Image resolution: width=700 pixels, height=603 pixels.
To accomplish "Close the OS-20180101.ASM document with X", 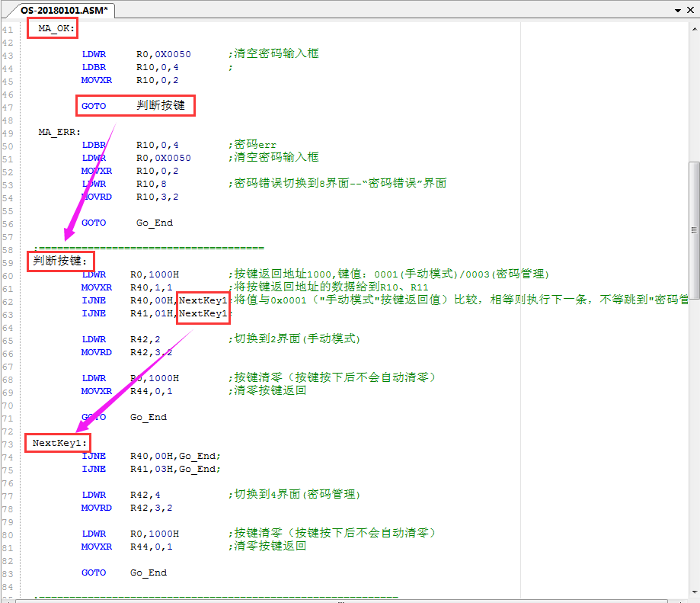I will [x=690, y=10].
